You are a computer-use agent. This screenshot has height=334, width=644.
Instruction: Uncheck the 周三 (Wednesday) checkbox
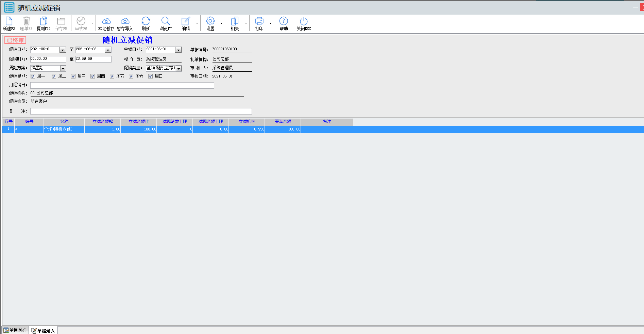click(73, 76)
